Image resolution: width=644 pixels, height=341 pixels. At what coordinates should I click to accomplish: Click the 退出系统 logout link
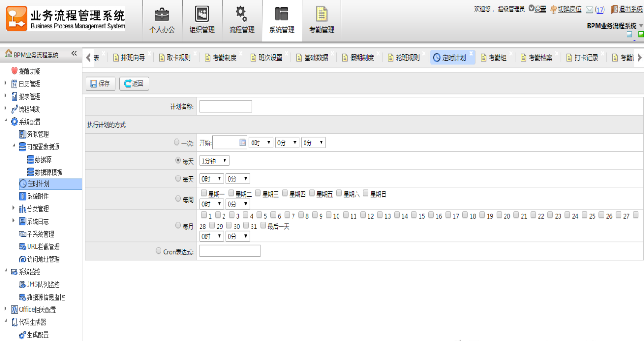point(630,9)
